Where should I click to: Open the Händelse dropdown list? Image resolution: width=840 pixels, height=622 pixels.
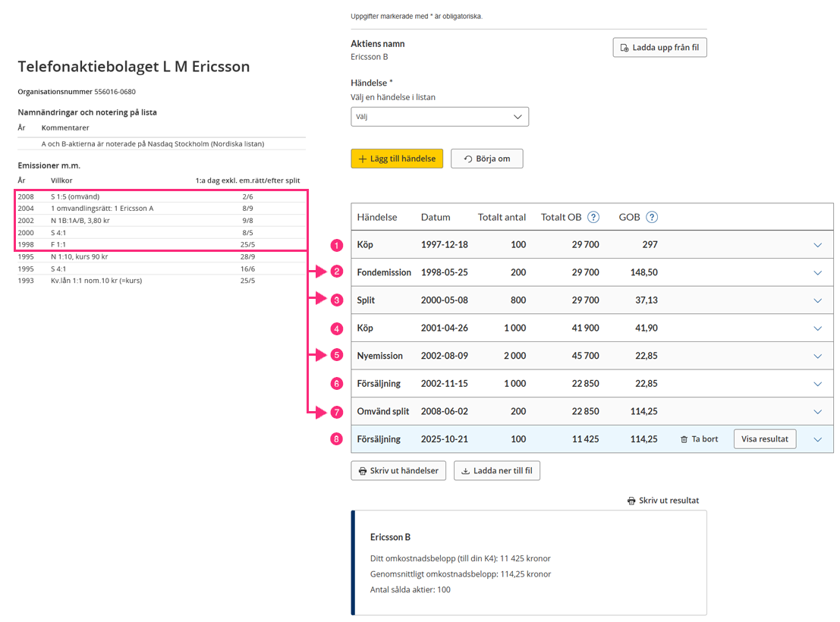click(x=439, y=117)
